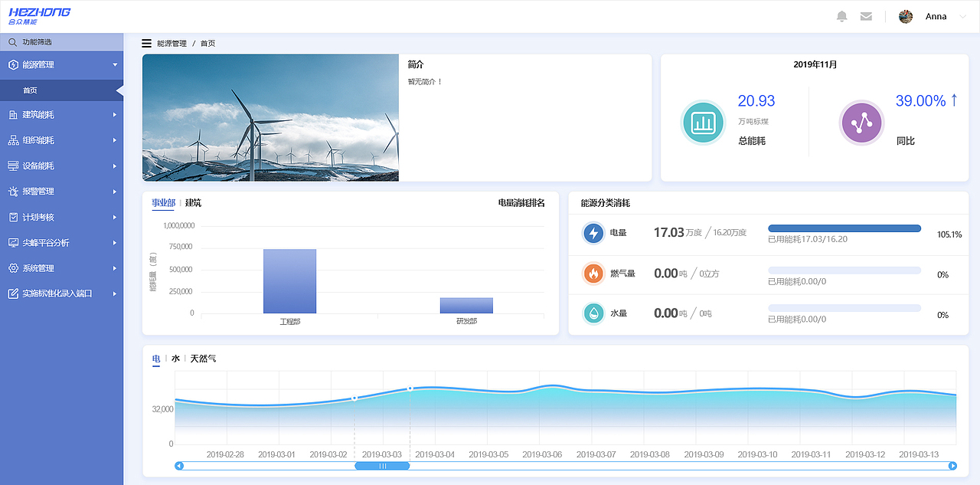Click the 研发部 bar in chart

466,306
